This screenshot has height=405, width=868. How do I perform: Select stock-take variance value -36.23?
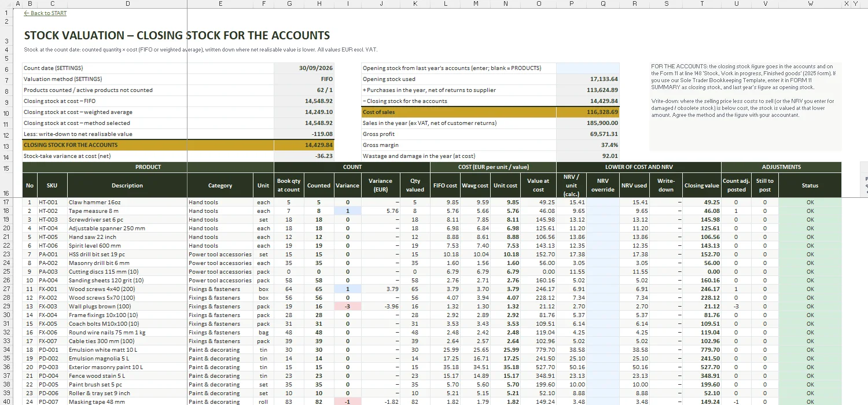point(304,156)
